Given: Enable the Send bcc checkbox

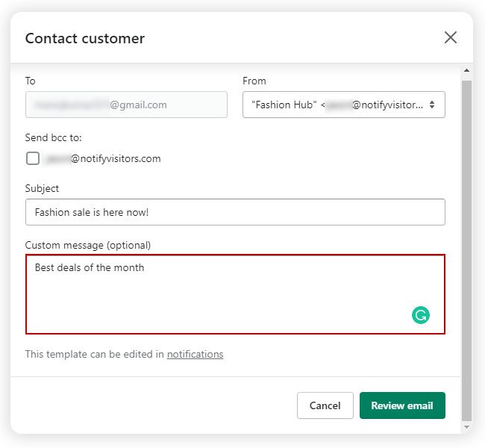Looking at the screenshot, I should pos(33,158).
